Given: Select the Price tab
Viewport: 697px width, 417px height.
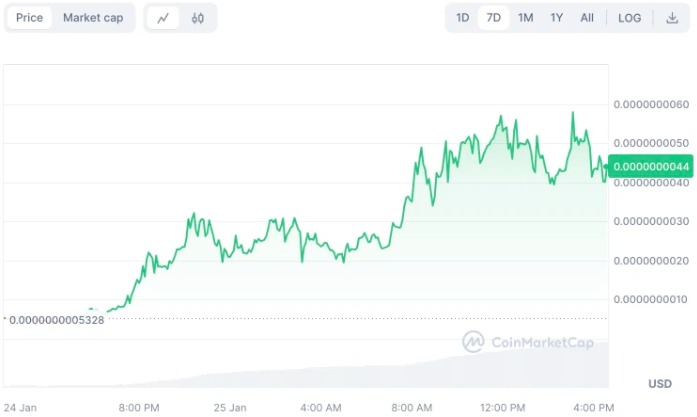Looking at the screenshot, I should (x=30, y=18).
